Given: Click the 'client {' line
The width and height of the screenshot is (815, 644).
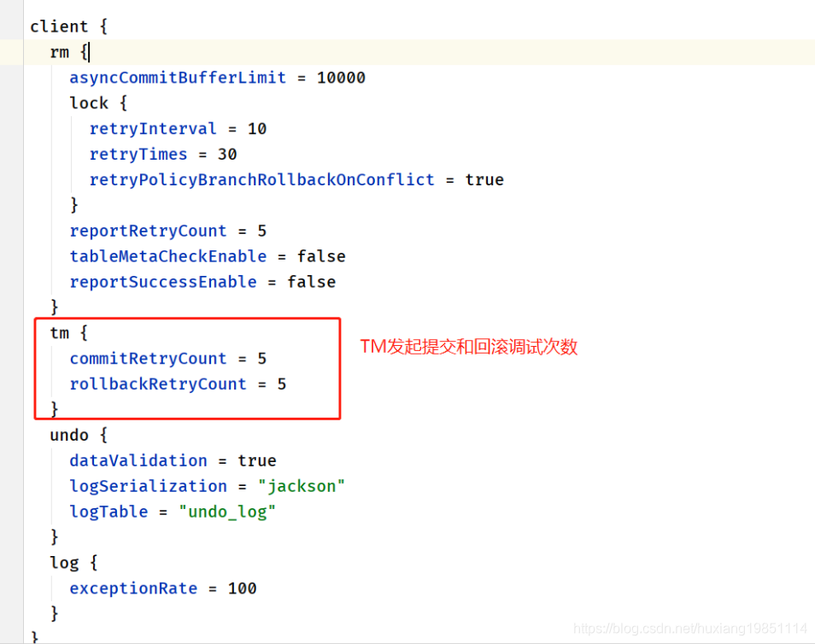Looking at the screenshot, I should point(68,26).
